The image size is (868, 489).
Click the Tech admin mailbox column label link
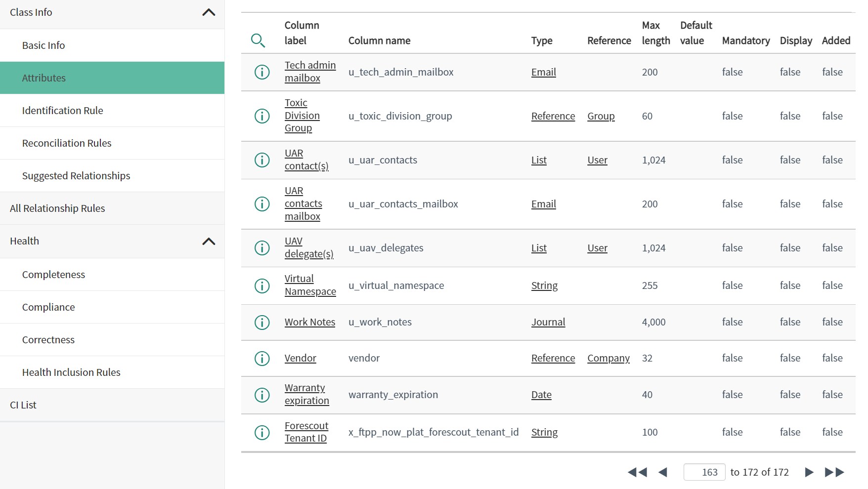click(x=310, y=72)
